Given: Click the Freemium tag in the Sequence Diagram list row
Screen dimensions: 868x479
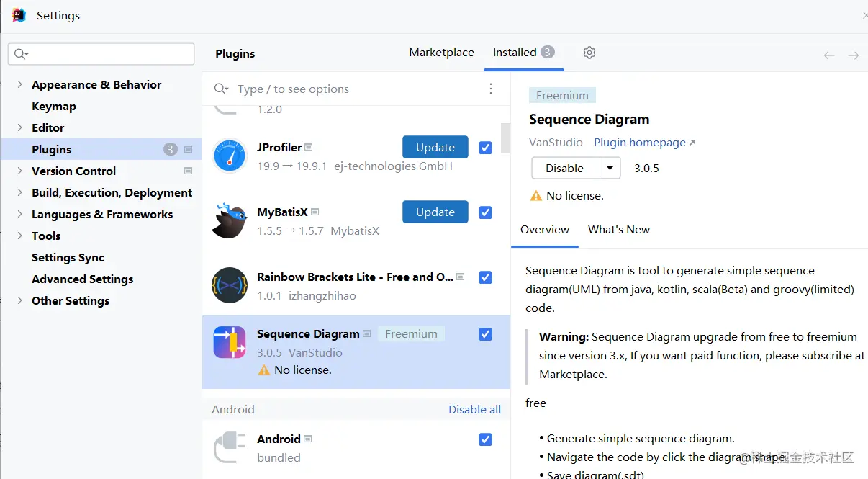Looking at the screenshot, I should click(x=411, y=334).
